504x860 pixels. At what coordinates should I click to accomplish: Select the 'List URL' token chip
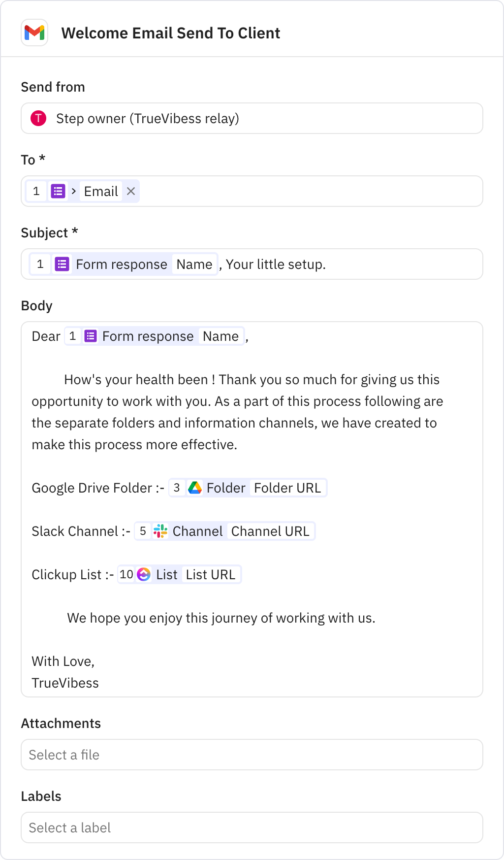coord(211,574)
